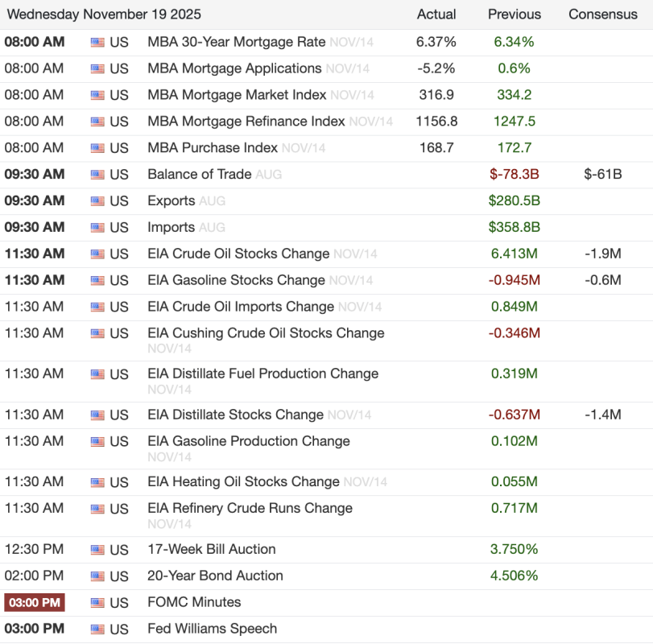653x644 pixels.
Task: Open the MBA 30-Year Mortgage Rate event
Action: 236,42
